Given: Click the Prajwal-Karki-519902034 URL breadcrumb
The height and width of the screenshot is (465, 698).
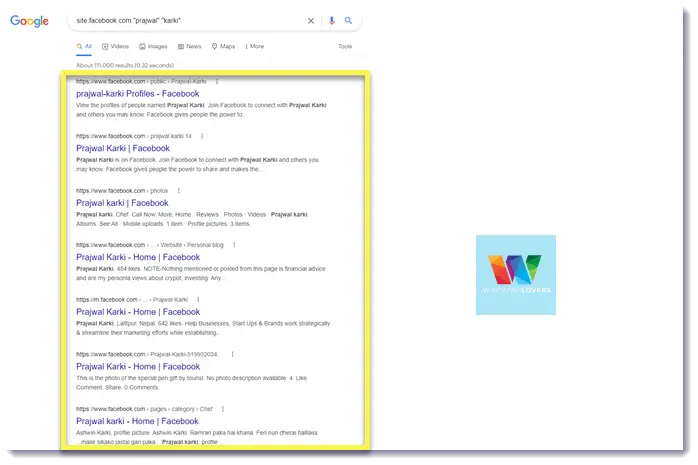Looking at the screenshot, I should (x=148, y=355).
